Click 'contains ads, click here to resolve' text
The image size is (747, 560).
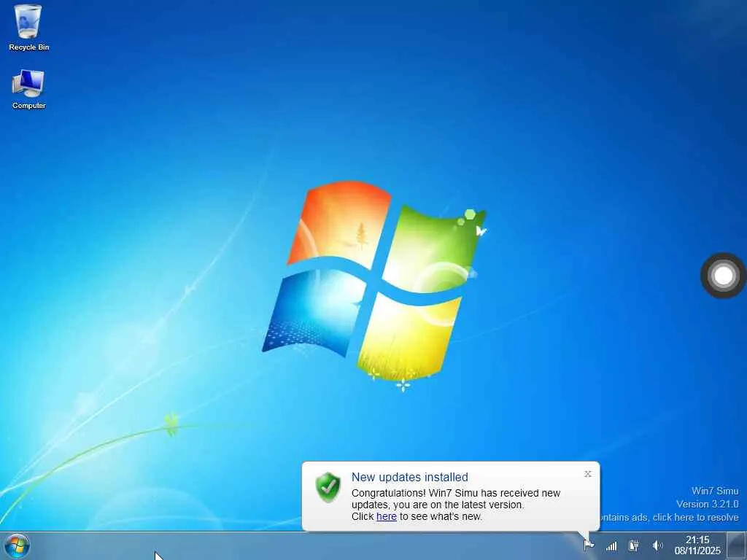670,518
